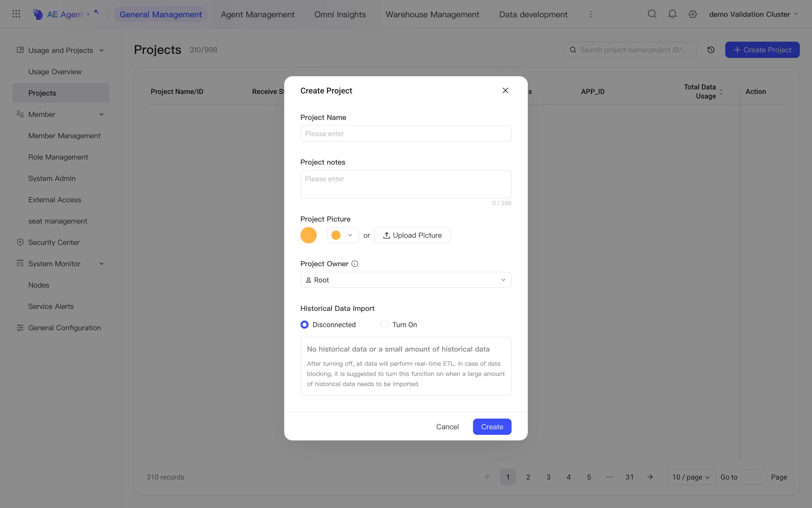This screenshot has width=812, height=508.
Task: Click the large orange project picture circle
Action: [x=308, y=235]
